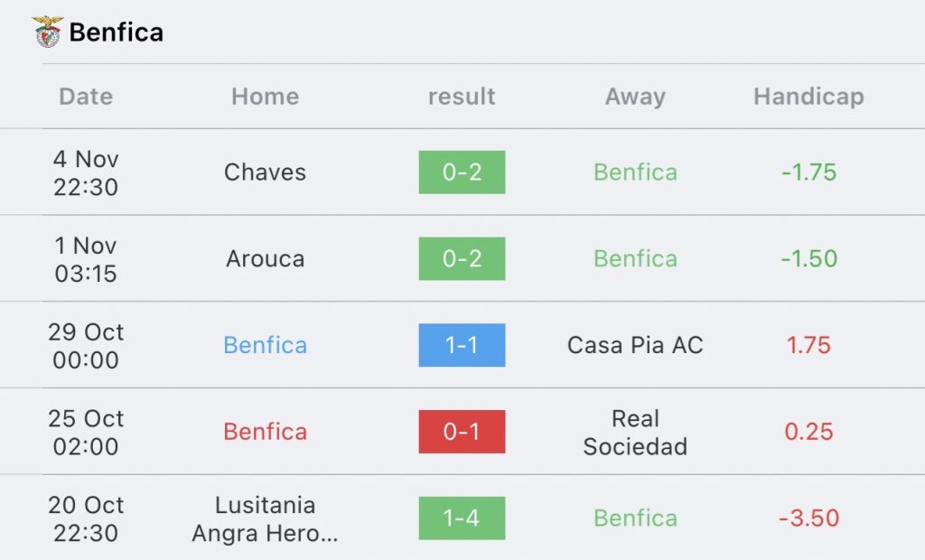Select the Arouca home team name
Screen dimensions: 925x560
pos(265,258)
